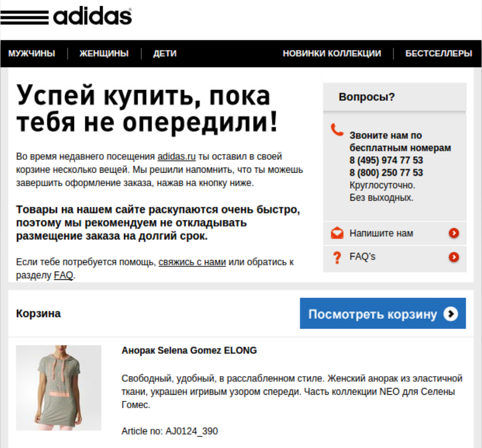Go to НОВИНКИ КОЛЛЕКЦИИ
Viewport: 482px width, 448px height.
point(332,53)
